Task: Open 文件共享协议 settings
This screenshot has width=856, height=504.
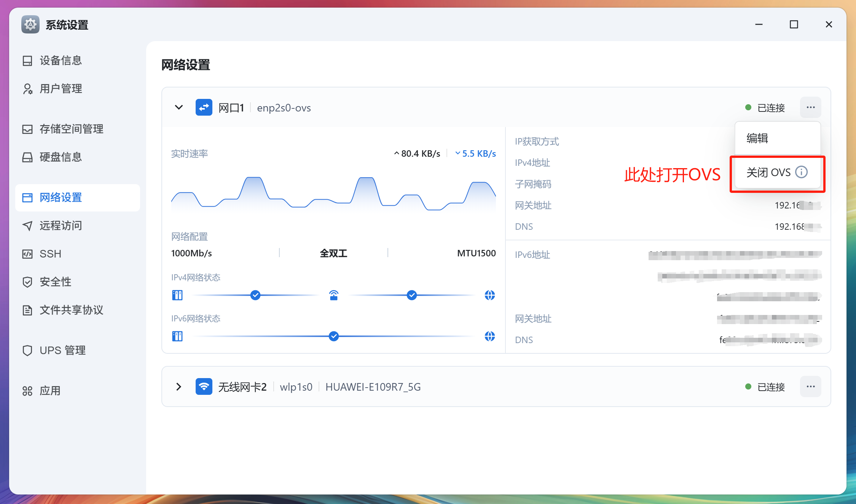Action: click(x=71, y=310)
